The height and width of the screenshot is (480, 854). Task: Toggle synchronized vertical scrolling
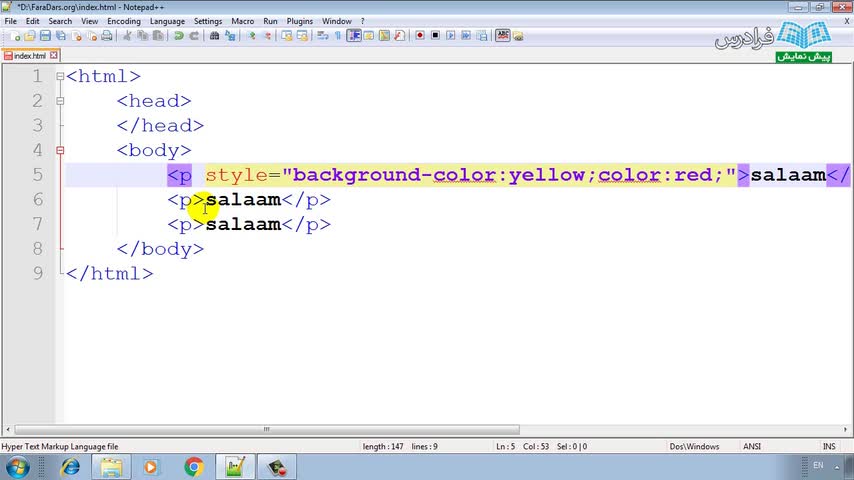(x=287, y=36)
